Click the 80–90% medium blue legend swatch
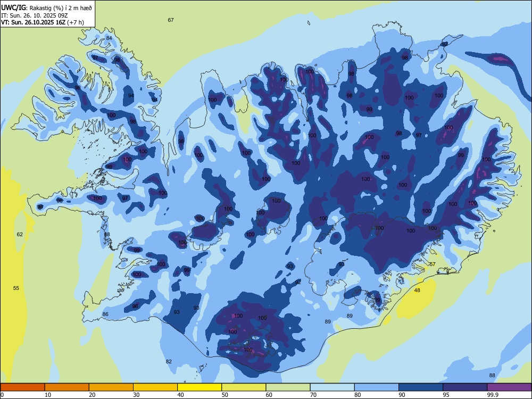Screen dimensions: 532x399 point(377,387)
